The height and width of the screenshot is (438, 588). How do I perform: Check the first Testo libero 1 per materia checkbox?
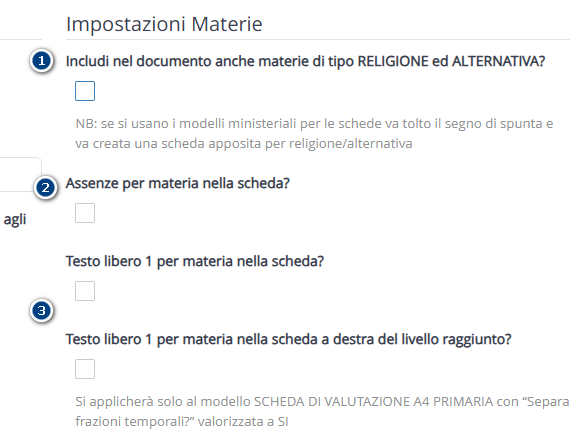[85, 291]
